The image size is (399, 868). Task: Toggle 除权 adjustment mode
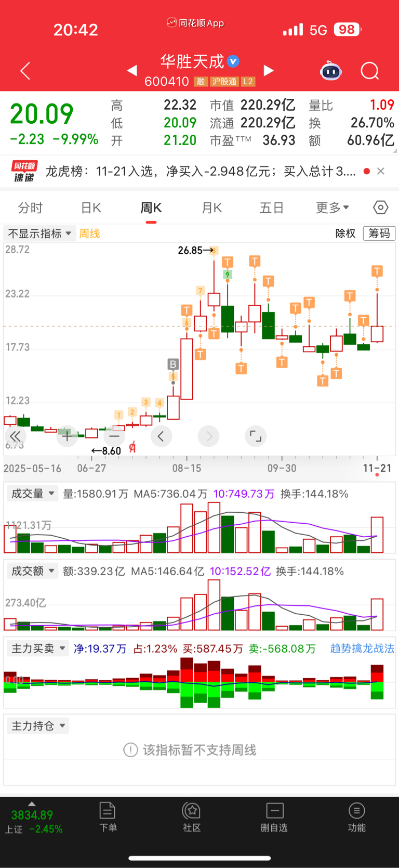coord(345,234)
